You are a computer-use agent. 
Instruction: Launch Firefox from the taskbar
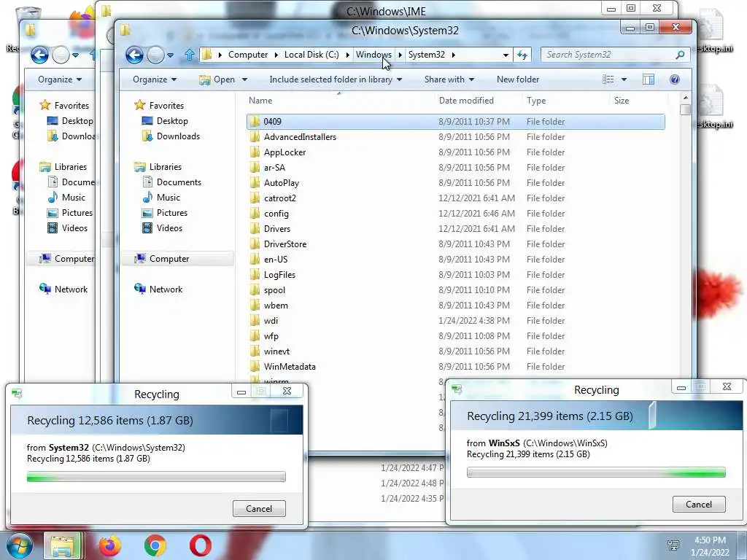[x=109, y=545]
